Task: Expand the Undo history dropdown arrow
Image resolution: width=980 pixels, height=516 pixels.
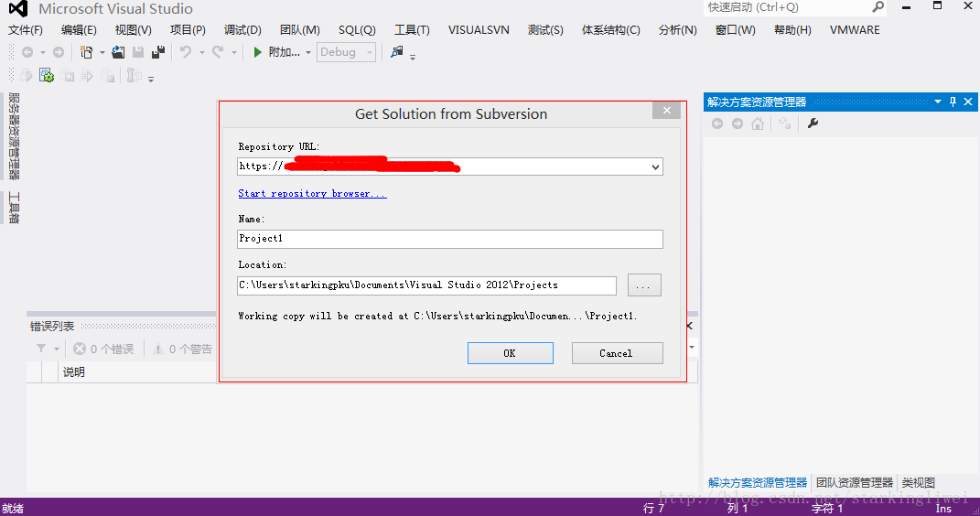Action: (202, 52)
